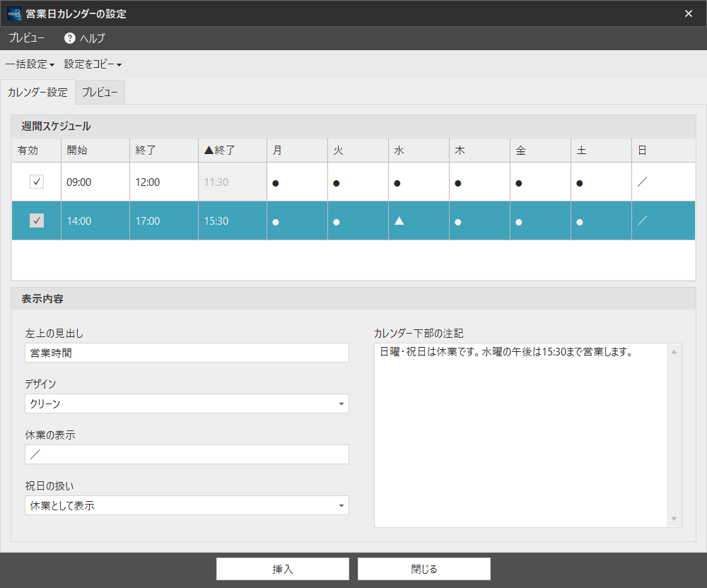The width and height of the screenshot is (707, 588).
Task: Click the カレンダー下部の注記 text area
Action: [x=520, y=435]
